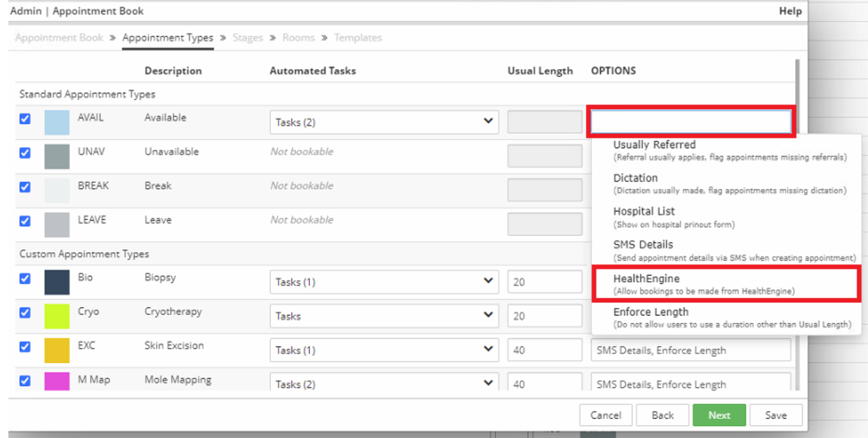The width and height of the screenshot is (868, 438).
Task: Open the Available row Tasks (2) dropdown
Action: tap(384, 122)
